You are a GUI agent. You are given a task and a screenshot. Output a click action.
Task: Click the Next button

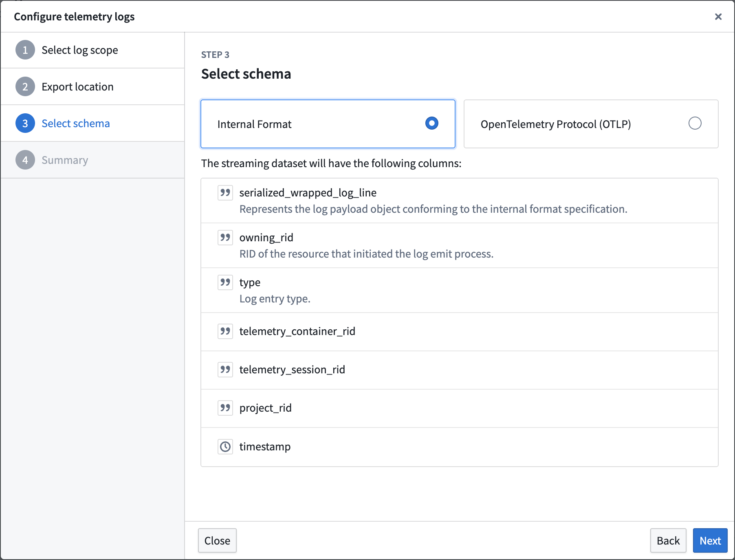710,540
